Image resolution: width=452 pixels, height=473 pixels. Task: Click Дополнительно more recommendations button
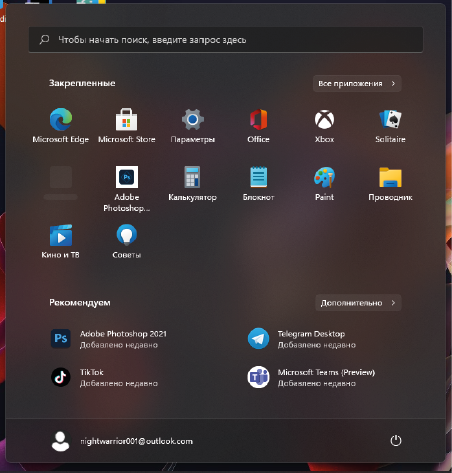(x=358, y=303)
